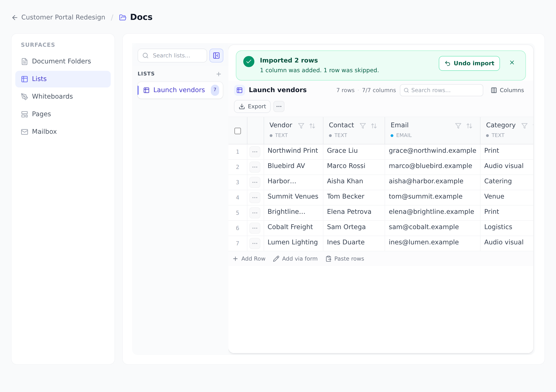Dismiss the import notification banner

(x=512, y=63)
